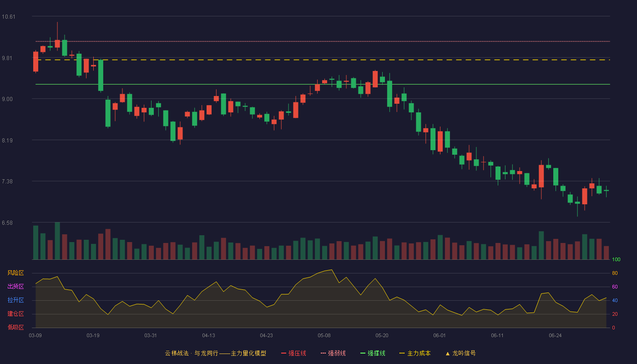Toggle 云梯战法 与龙同行 主力量化模型 legend entry

click(x=215, y=353)
